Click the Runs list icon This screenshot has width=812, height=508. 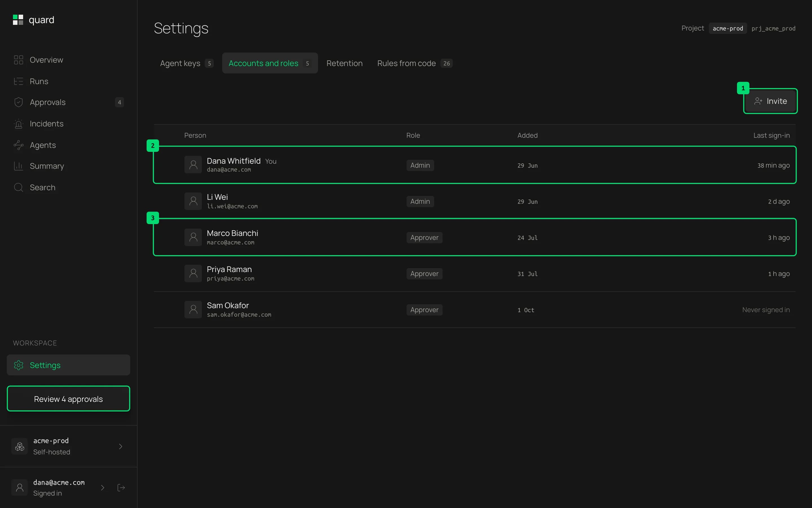(18, 81)
